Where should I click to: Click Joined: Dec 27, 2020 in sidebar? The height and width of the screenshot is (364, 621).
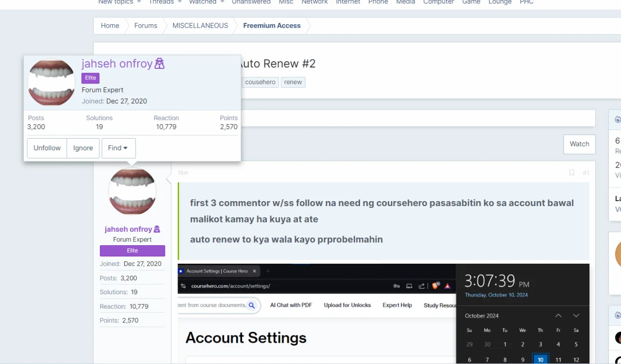click(131, 264)
